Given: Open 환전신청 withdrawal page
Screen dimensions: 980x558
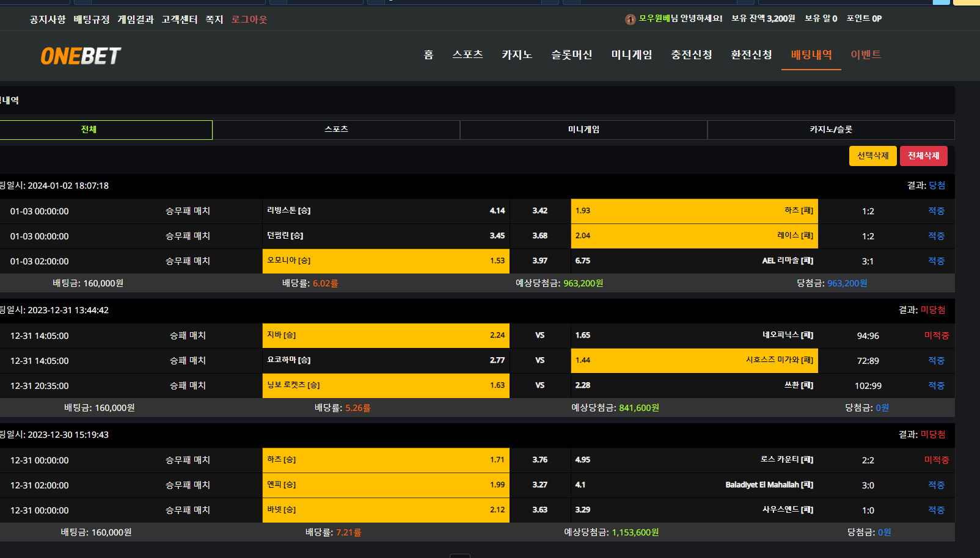Looking at the screenshot, I should click(751, 55).
